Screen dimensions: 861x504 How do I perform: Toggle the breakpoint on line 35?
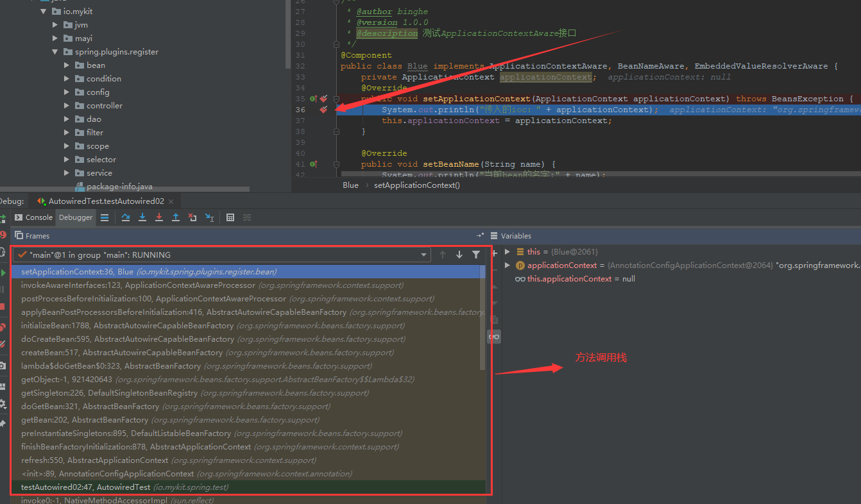[324, 99]
